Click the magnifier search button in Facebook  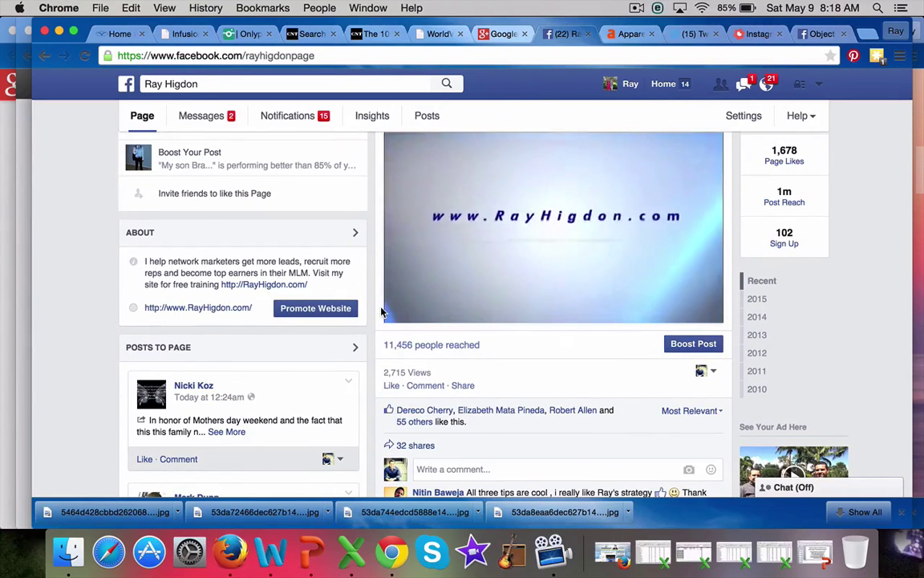click(447, 83)
